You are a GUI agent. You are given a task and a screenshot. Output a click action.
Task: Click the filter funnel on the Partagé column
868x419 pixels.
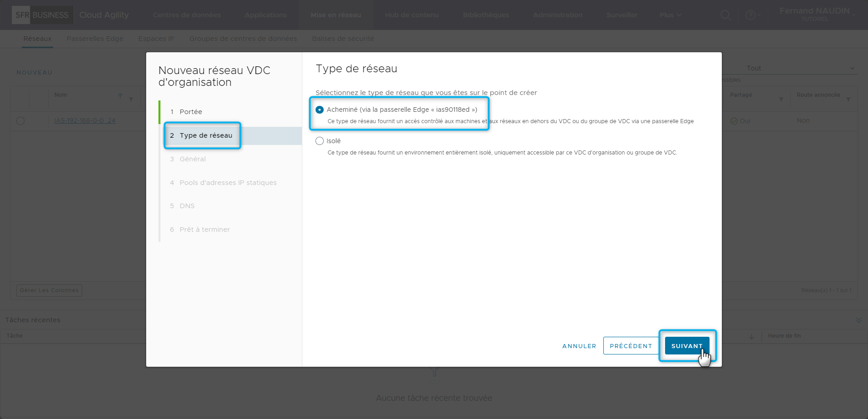(781, 99)
